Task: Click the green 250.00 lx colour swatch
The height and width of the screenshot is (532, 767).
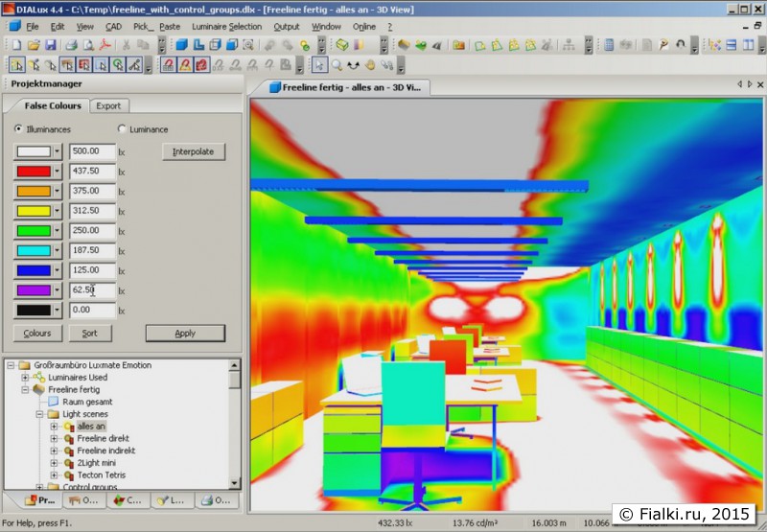Action: click(x=33, y=231)
